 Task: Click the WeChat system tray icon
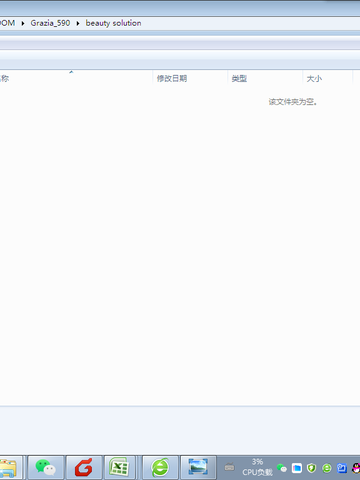tap(282, 468)
